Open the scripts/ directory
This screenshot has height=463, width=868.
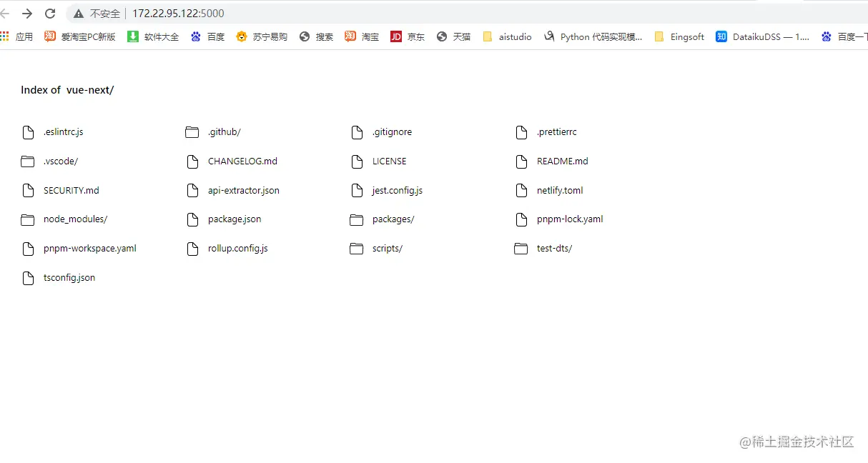pos(388,249)
